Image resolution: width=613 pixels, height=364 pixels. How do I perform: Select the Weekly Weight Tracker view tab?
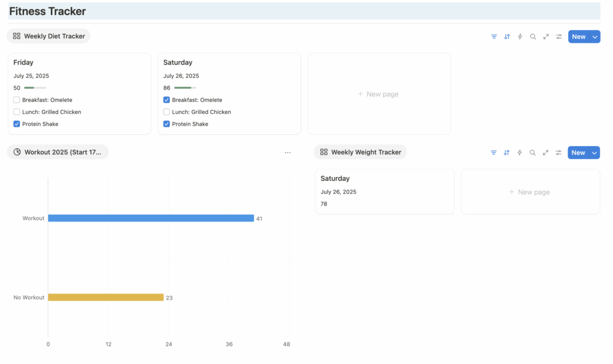[x=360, y=152]
